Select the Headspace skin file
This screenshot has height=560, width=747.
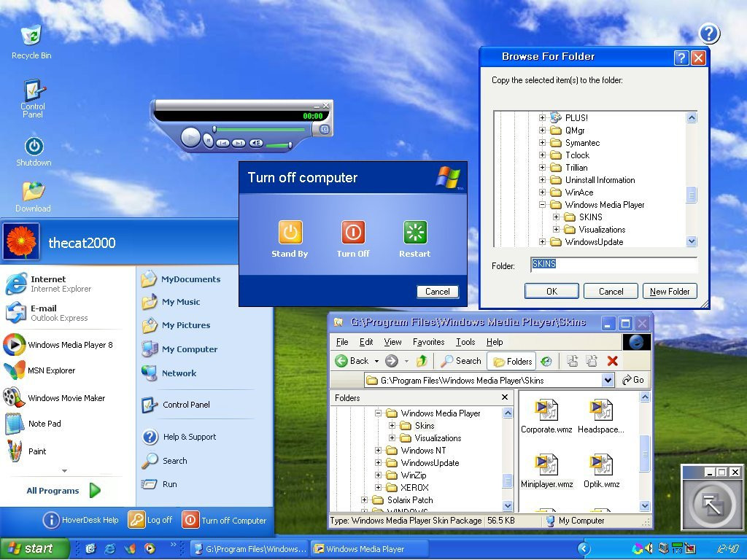601,416
